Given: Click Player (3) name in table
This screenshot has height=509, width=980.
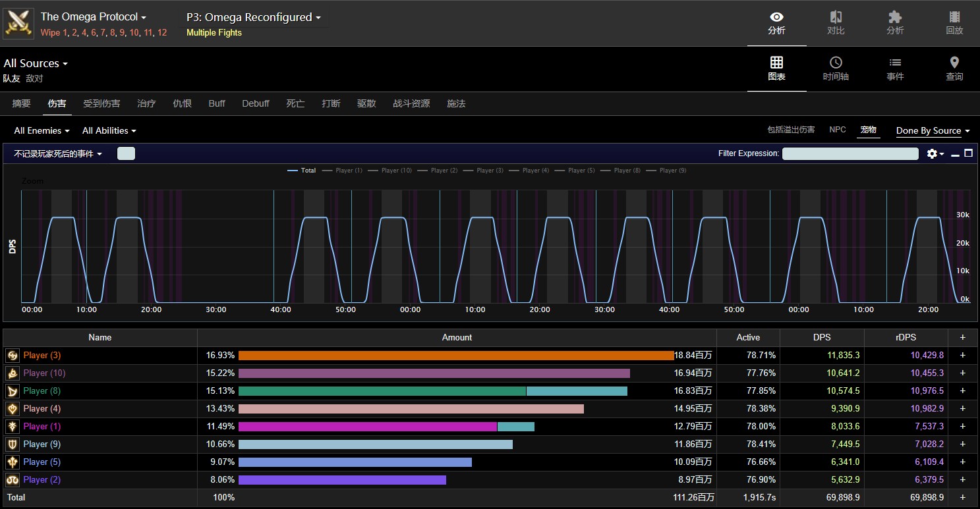Looking at the screenshot, I should click(42, 356).
